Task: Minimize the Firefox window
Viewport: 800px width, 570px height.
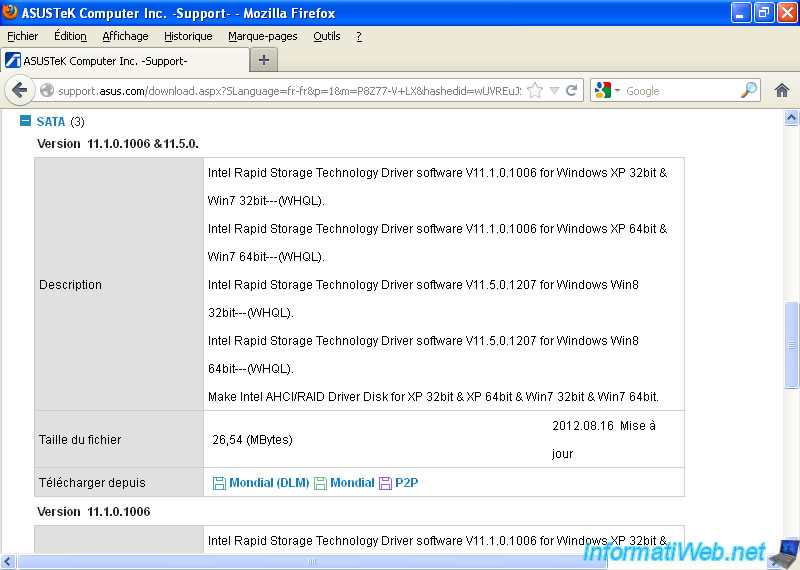Action: pyautogui.click(x=740, y=13)
